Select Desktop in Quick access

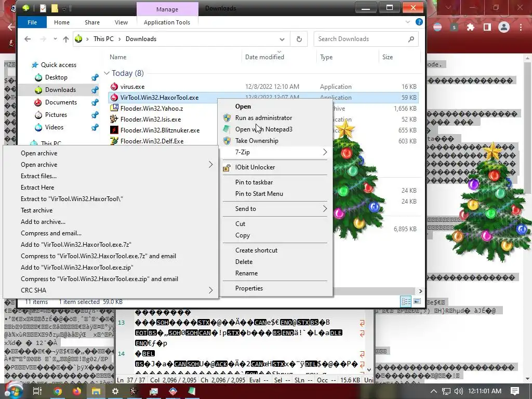56,77
